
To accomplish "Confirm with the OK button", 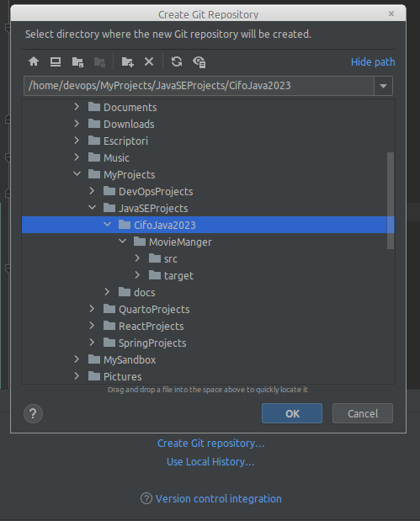I will pyautogui.click(x=292, y=413).
